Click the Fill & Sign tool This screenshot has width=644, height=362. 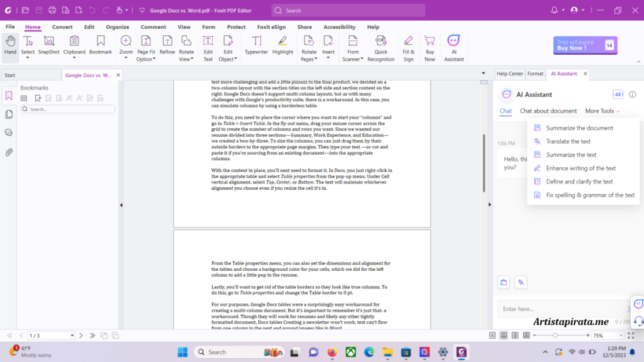click(x=409, y=45)
